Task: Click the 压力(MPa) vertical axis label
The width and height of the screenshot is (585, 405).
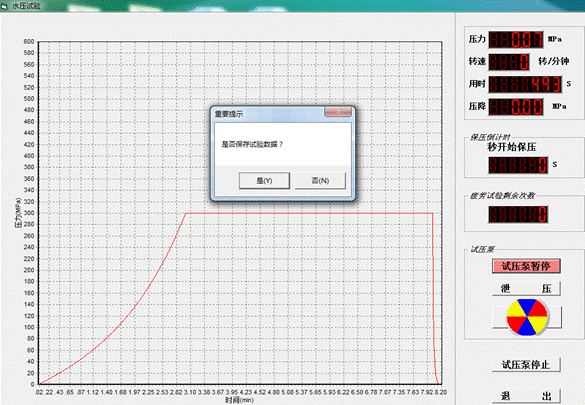Action: click(x=18, y=213)
